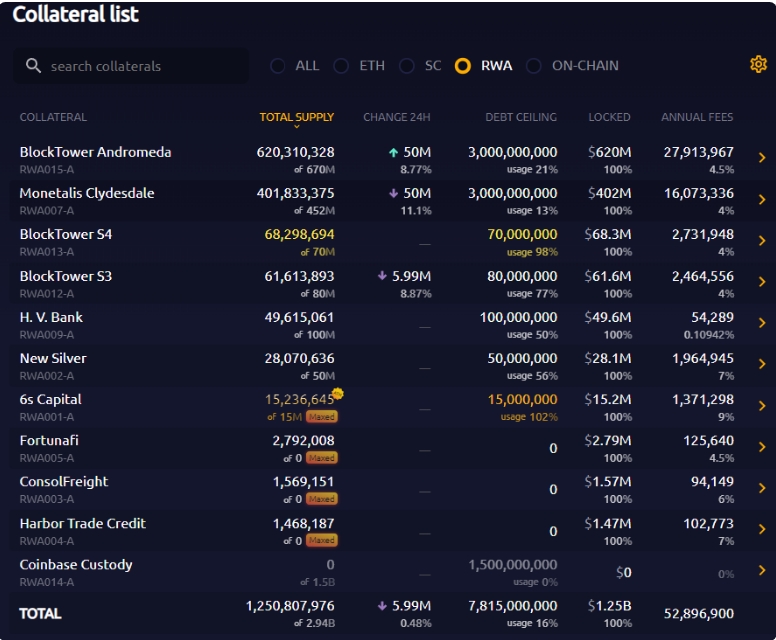
Task: Click the up arrow in BlockTower Andromeda row
Action: (x=393, y=152)
